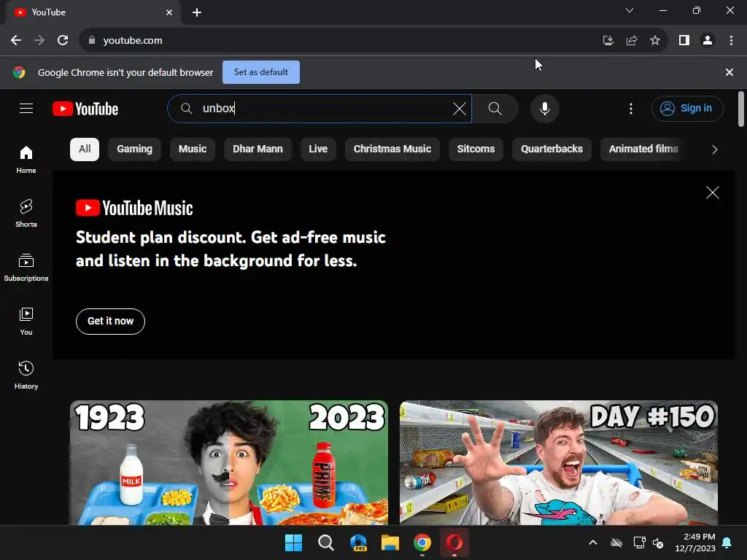Click Set as default browser button
The image size is (747, 560).
point(261,72)
